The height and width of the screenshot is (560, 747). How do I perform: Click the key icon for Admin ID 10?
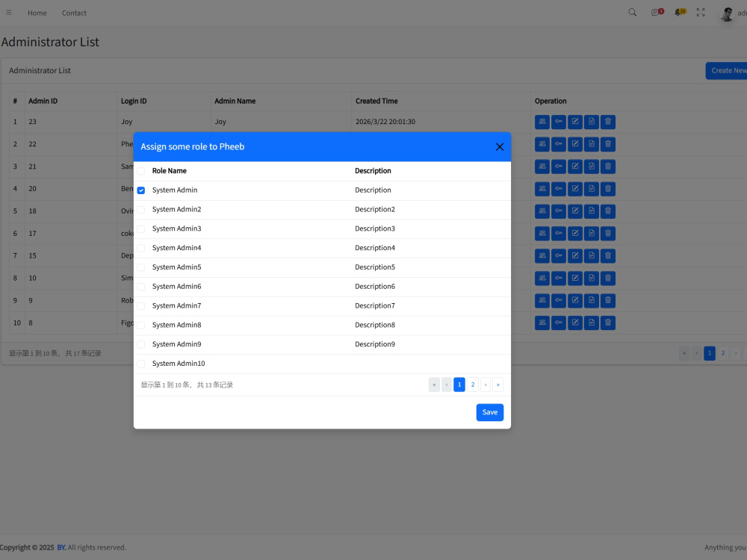click(558, 278)
